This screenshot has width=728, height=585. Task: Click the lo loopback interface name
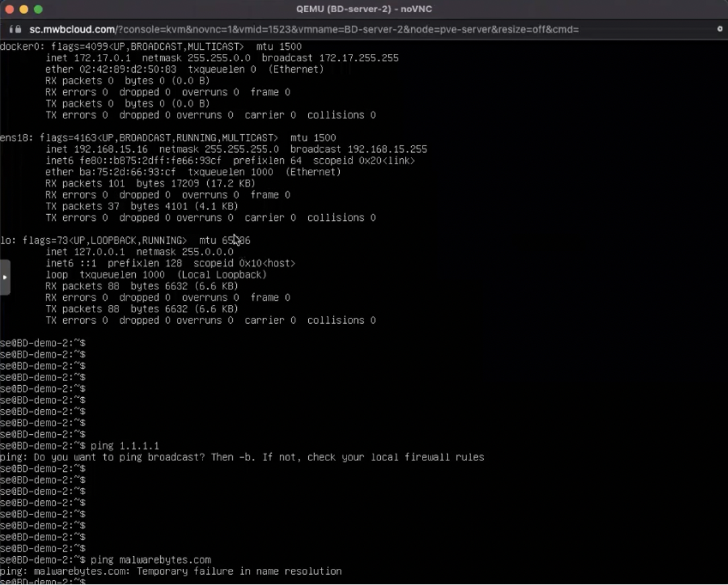tap(5, 241)
